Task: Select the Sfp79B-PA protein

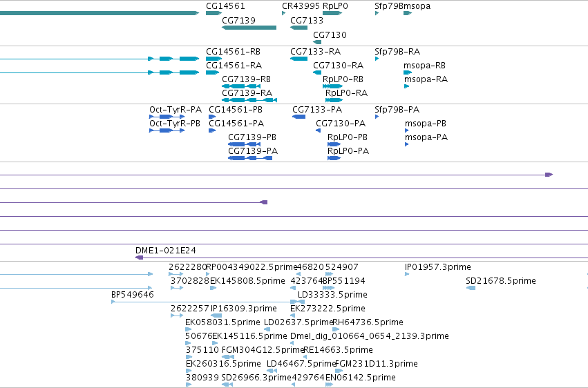Action: (x=397, y=109)
